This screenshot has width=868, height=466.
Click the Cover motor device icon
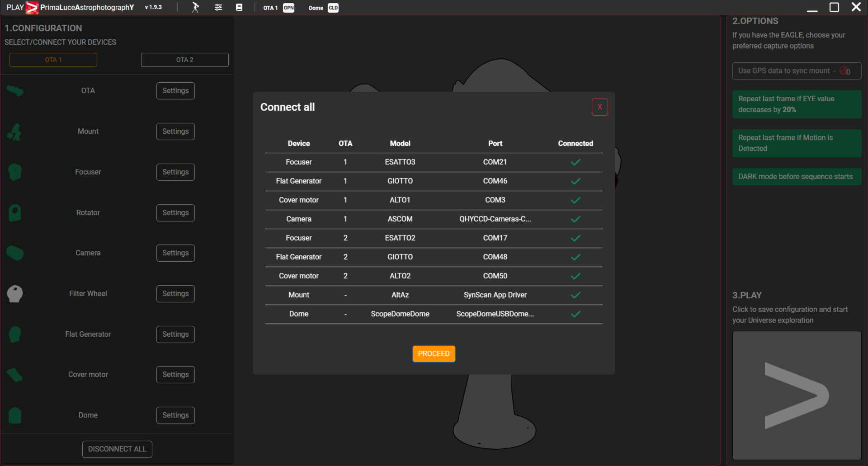click(x=15, y=375)
